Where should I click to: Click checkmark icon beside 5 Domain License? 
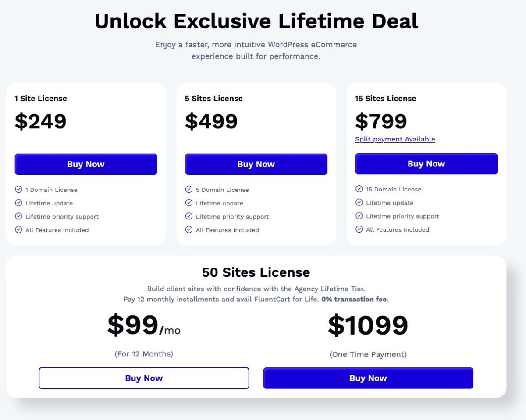click(x=189, y=190)
